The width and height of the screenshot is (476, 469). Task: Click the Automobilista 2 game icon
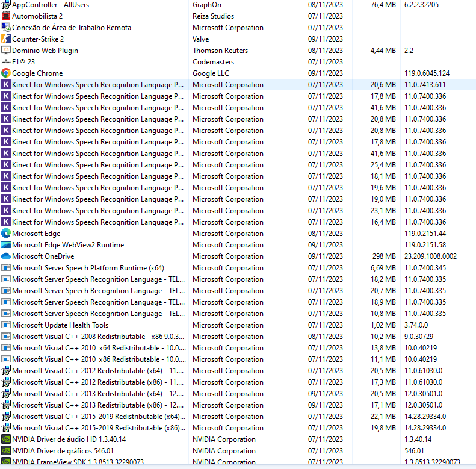[6, 16]
